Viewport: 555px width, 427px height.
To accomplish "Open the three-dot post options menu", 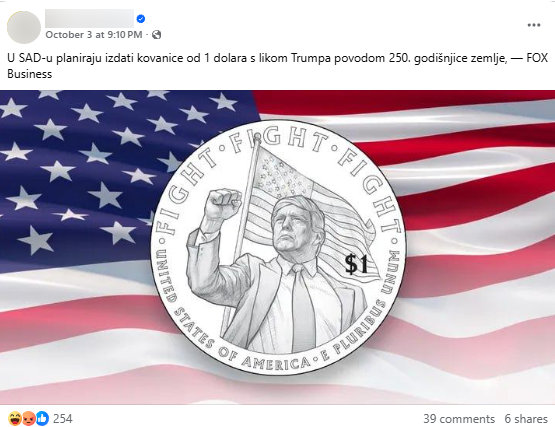I will [x=533, y=25].
